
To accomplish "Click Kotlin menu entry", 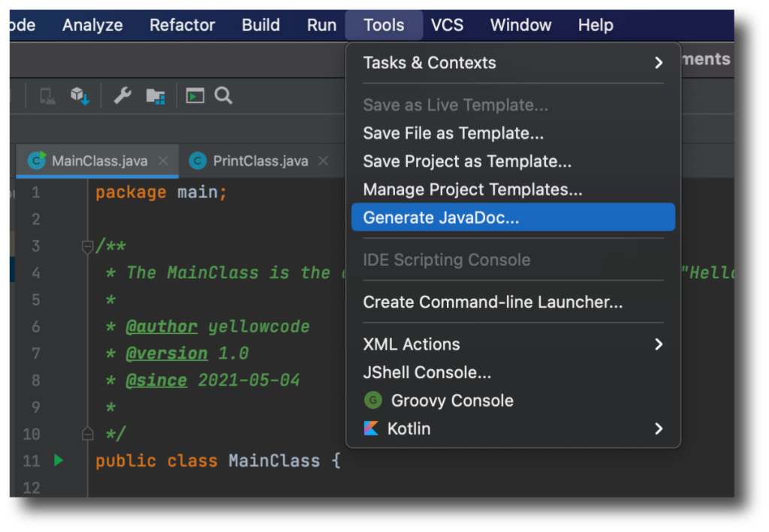I will coord(513,428).
